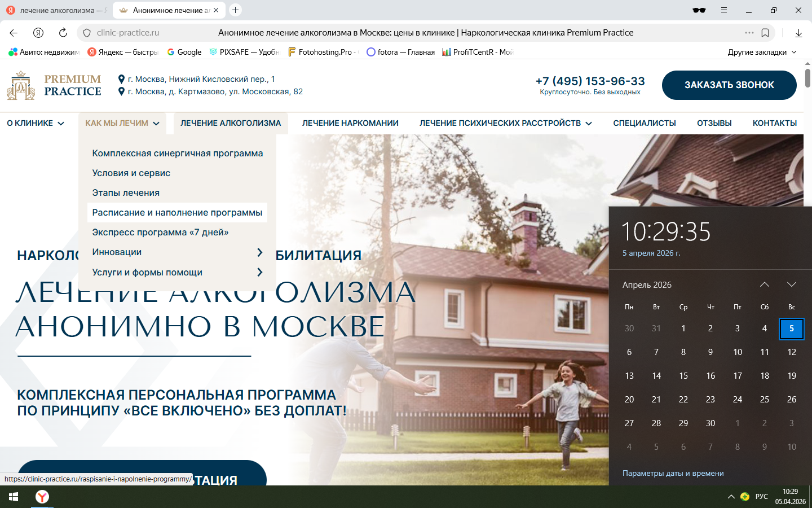Viewport: 812px width, 508px height.
Task: Select April 24 in the calendar
Action: tap(738, 400)
